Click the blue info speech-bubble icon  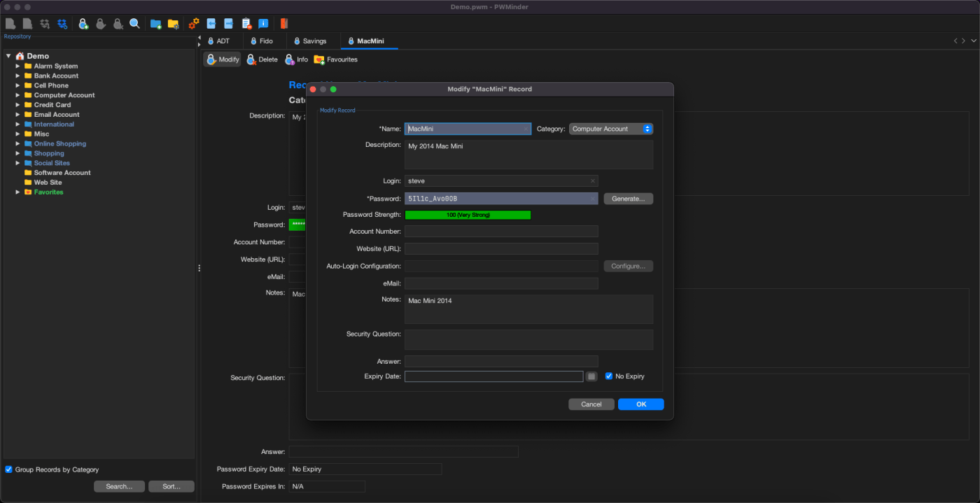click(x=263, y=24)
